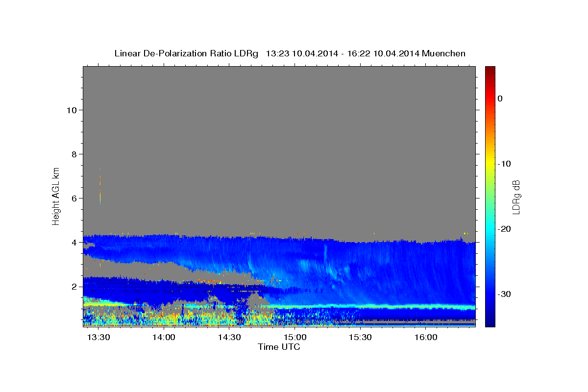Click the bright cyan horizontal layer near 16:00
This screenshot has width=588, height=392.
pos(426,307)
